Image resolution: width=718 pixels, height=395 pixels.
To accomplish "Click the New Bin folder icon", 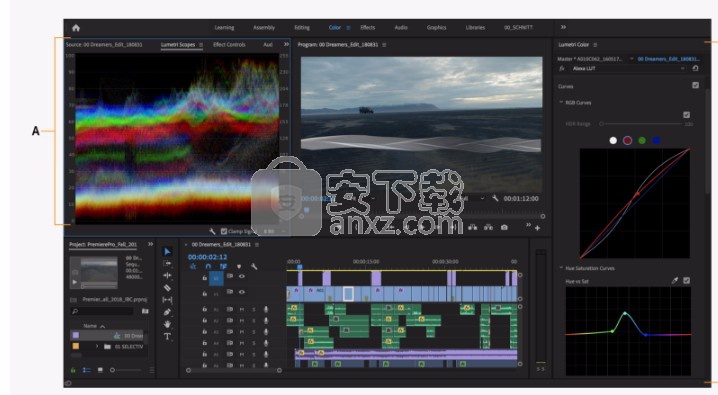I will [145, 311].
